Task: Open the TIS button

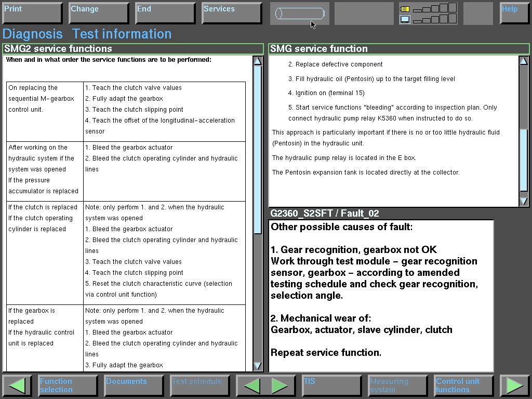Action: click(332, 385)
